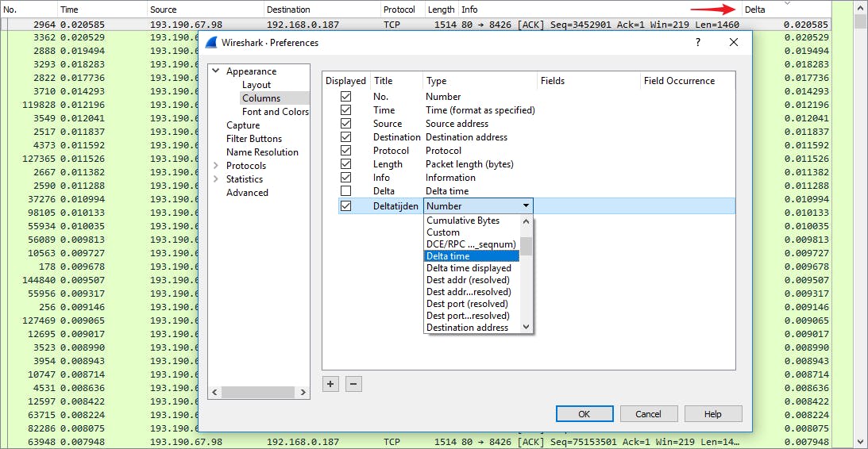
Task: Choose Delta time displayed from the list
Action: 472,268
